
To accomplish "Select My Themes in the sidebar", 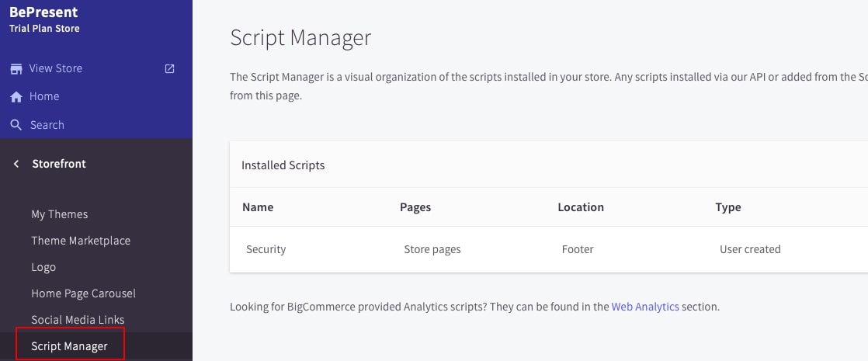I will (x=59, y=214).
